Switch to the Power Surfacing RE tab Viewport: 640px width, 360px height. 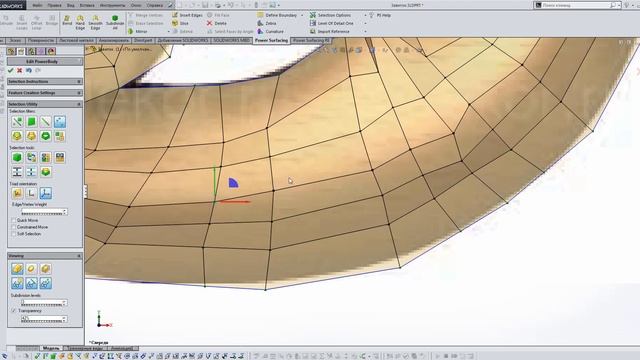coord(311,40)
